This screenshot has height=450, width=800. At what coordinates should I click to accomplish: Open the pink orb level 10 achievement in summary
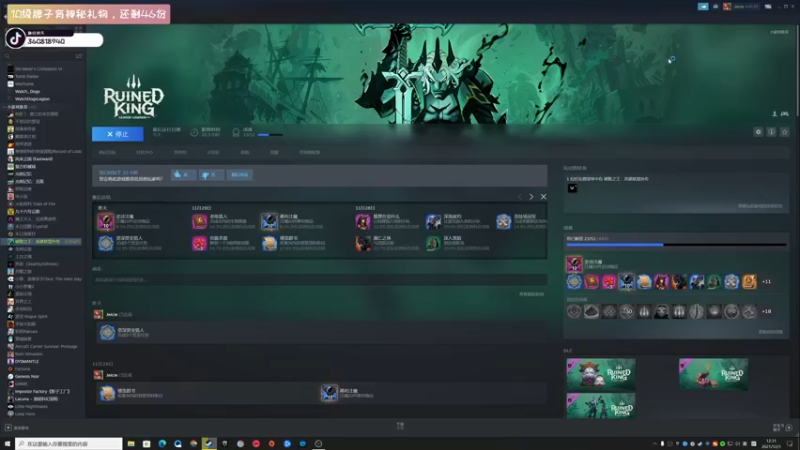(106, 222)
